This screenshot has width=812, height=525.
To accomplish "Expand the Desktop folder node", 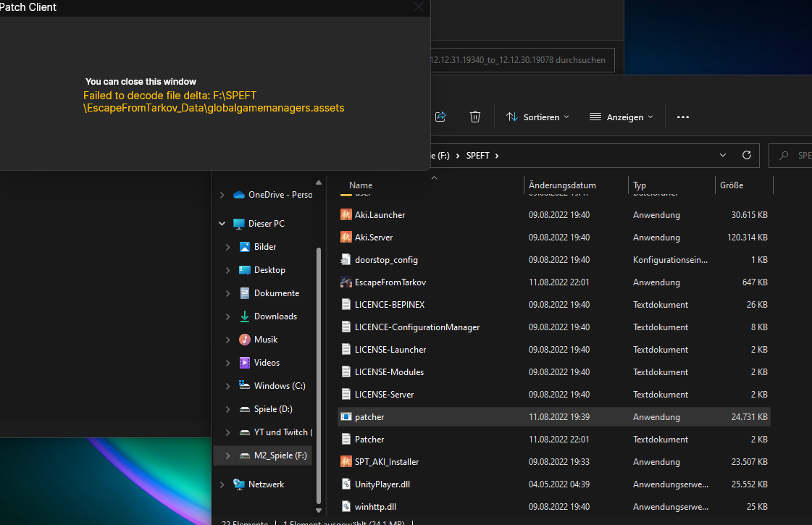I will [x=228, y=270].
